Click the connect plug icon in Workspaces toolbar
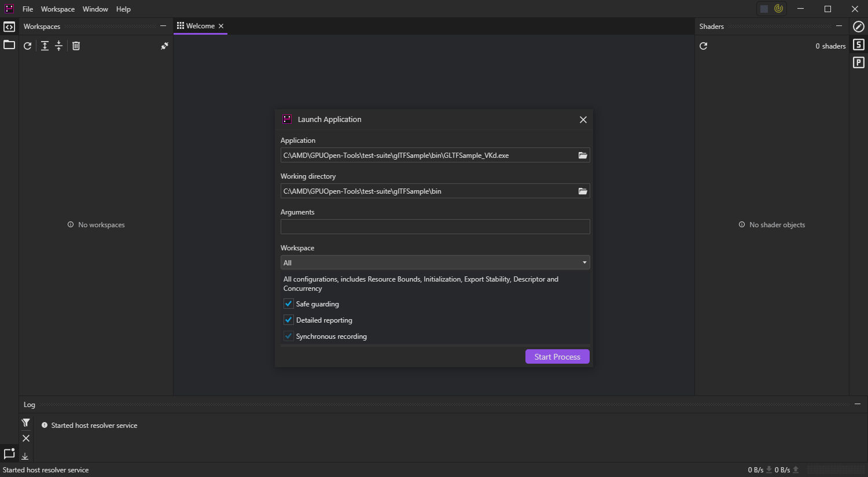 pos(164,46)
